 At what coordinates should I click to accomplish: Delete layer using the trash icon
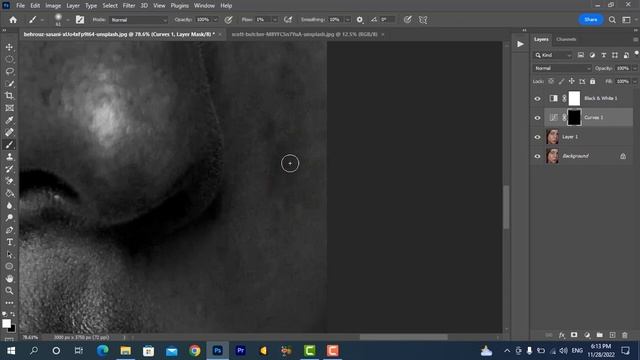[624, 335]
